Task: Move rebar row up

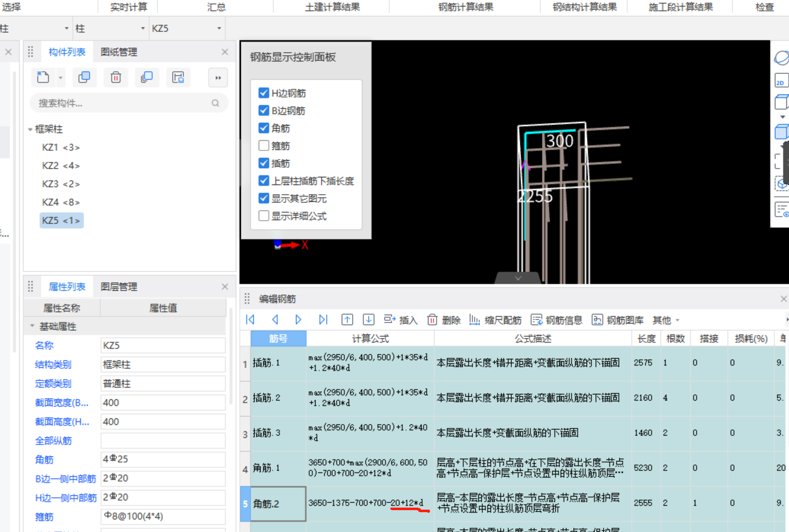Action: coord(347,320)
